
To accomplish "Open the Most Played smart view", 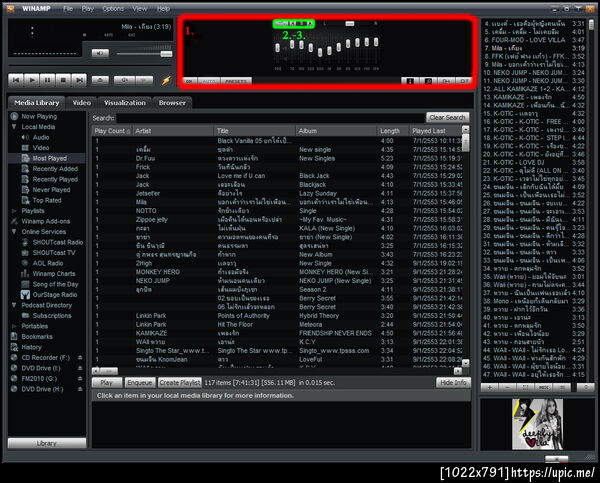I will (x=49, y=158).
